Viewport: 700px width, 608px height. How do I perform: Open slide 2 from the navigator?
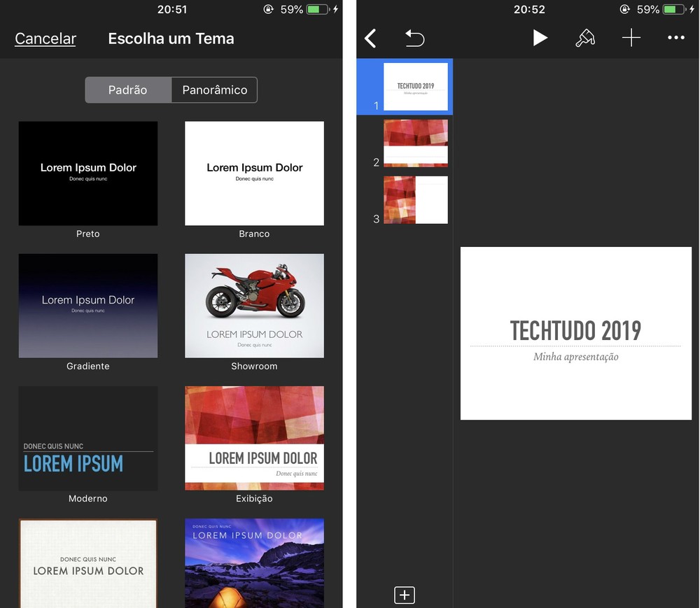[x=416, y=143]
